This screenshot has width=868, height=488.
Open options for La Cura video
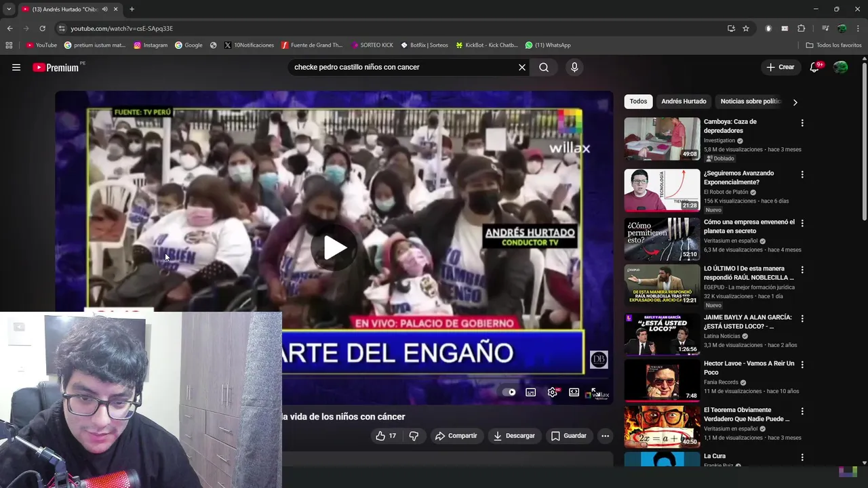(x=802, y=457)
